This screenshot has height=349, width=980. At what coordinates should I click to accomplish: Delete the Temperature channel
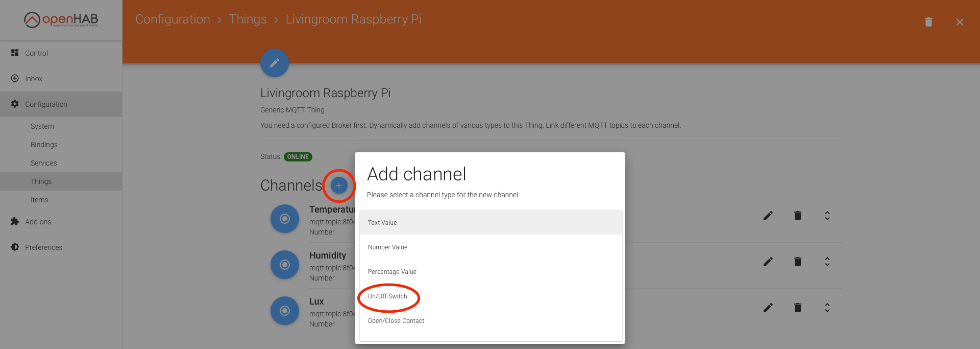pyautogui.click(x=797, y=216)
